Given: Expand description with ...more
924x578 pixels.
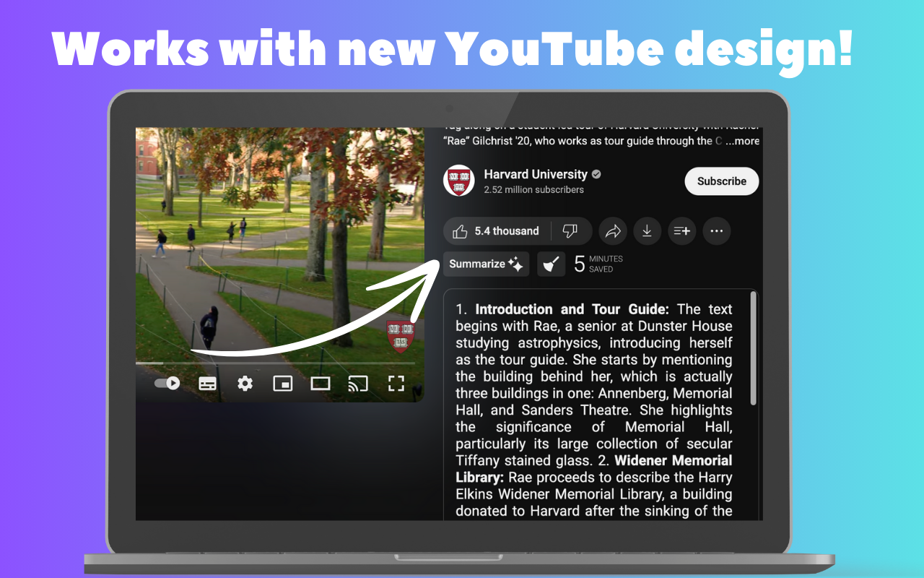Looking at the screenshot, I should (x=743, y=142).
